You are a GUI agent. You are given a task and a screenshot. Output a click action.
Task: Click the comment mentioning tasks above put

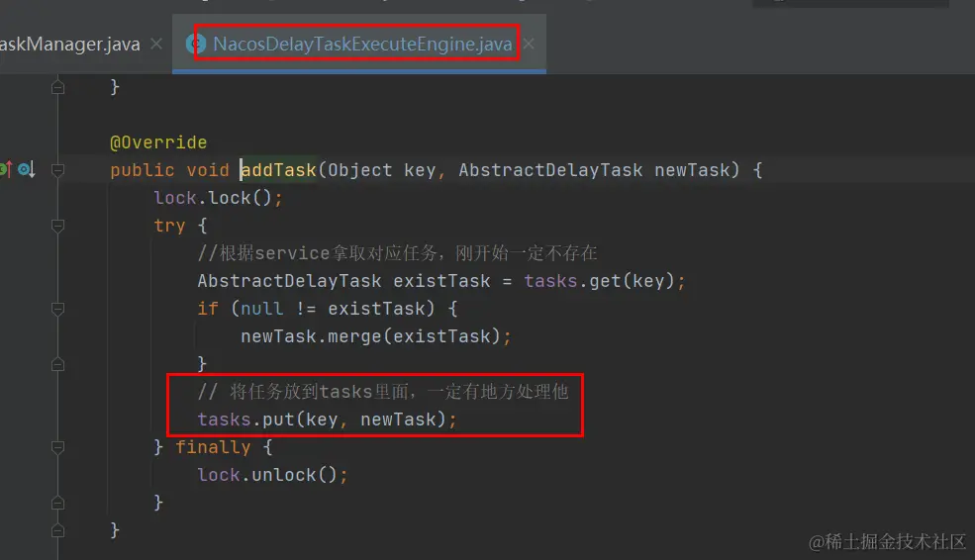click(383, 392)
